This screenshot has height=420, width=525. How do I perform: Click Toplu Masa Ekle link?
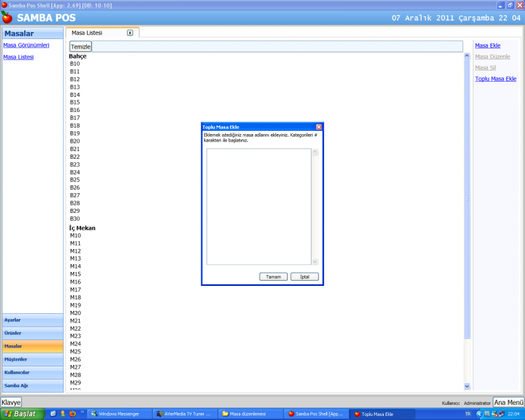point(495,79)
